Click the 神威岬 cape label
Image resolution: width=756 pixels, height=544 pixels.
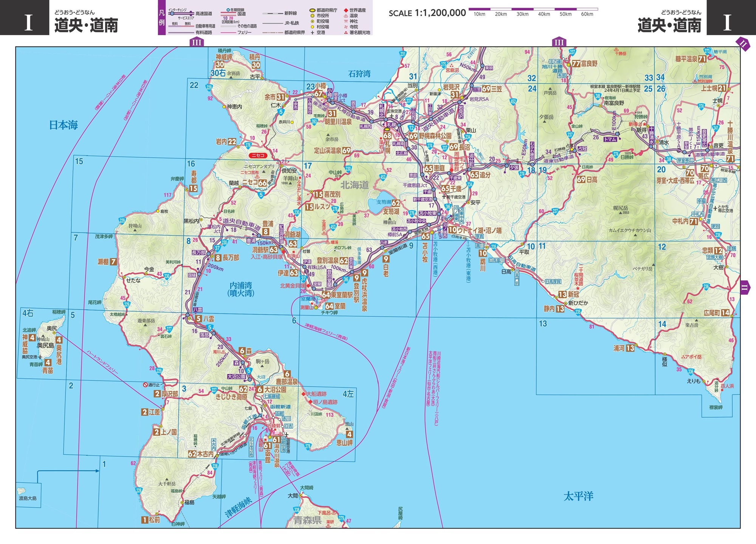pyautogui.click(x=224, y=57)
